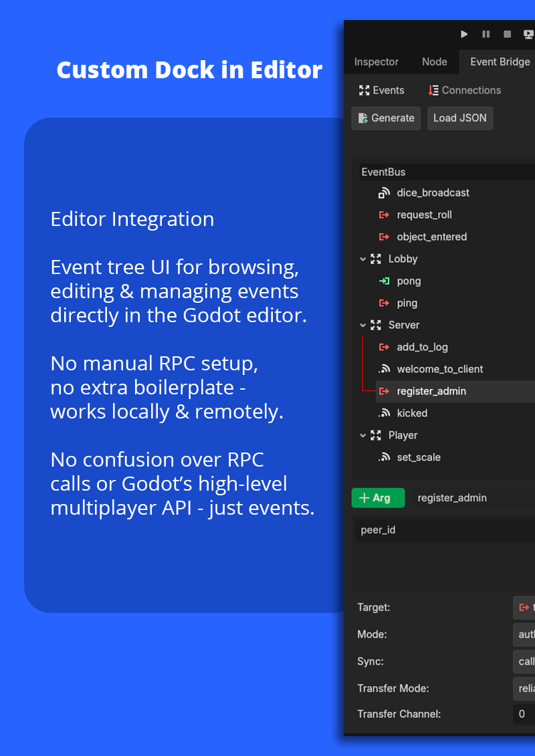Collapse the Lobby group
The height and width of the screenshot is (756, 535).
(362, 259)
